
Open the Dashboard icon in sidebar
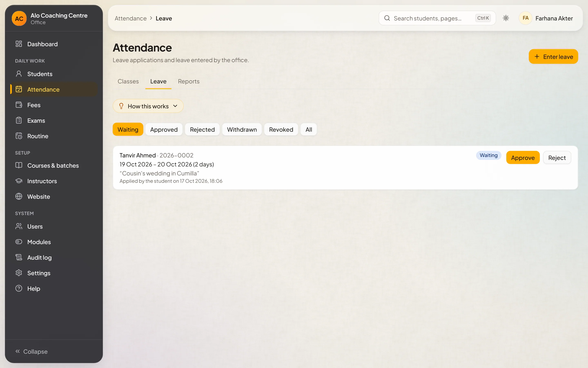(x=19, y=44)
